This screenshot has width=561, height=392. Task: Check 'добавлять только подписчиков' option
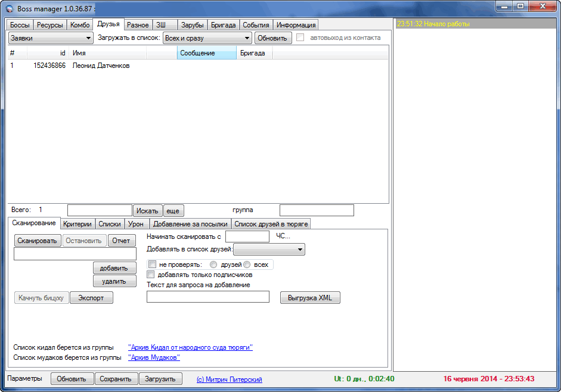151,275
